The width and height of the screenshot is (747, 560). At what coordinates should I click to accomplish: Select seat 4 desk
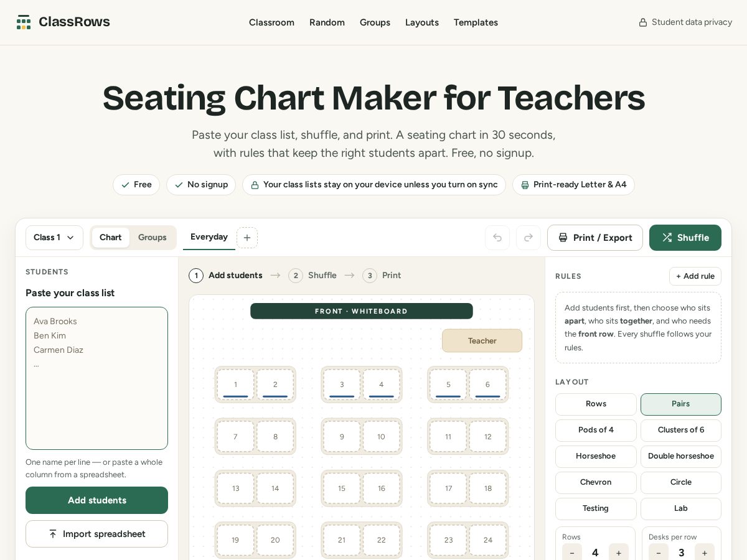tap(381, 385)
